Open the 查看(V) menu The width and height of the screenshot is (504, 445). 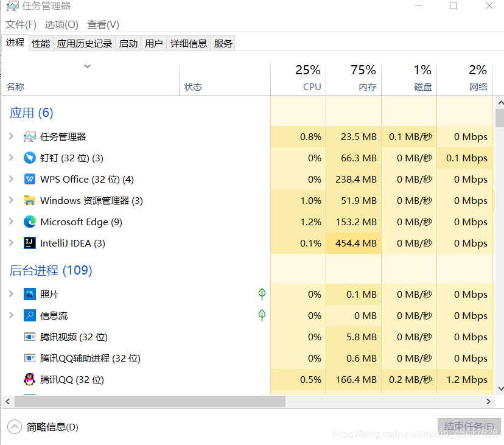pos(103,25)
